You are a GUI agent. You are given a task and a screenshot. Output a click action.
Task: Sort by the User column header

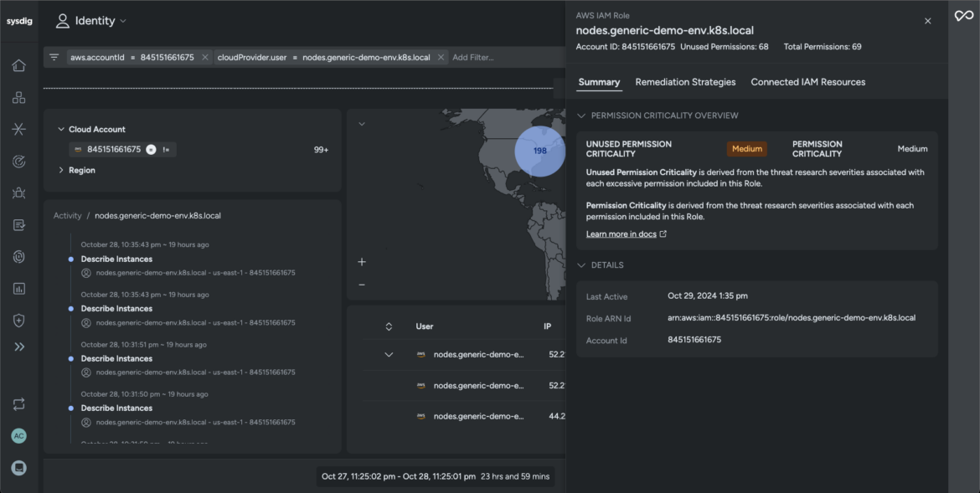click(x=425, y=326)
